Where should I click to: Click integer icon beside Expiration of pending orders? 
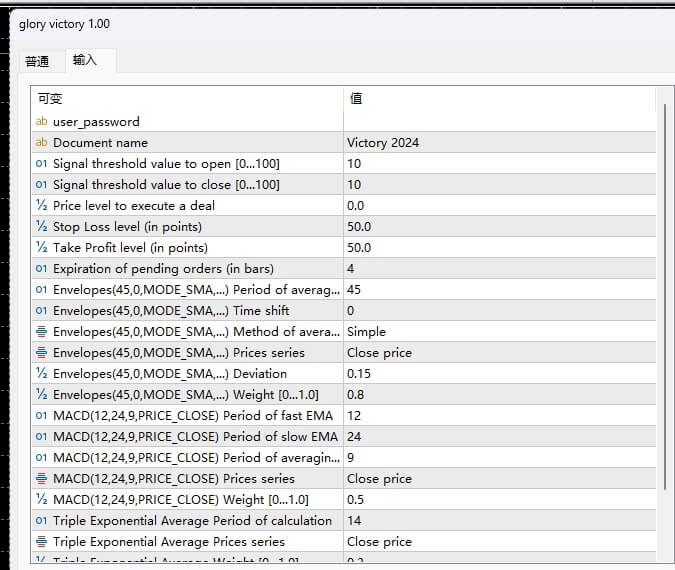pyautogui.click(x=41, y=268)
